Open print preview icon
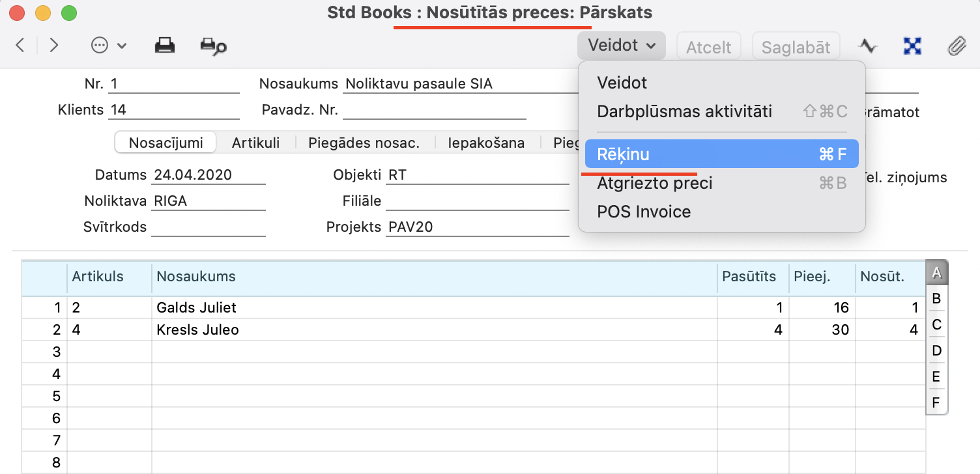This screenshot has width=980, height=474. pyautogui.click(x=213, y=46)
